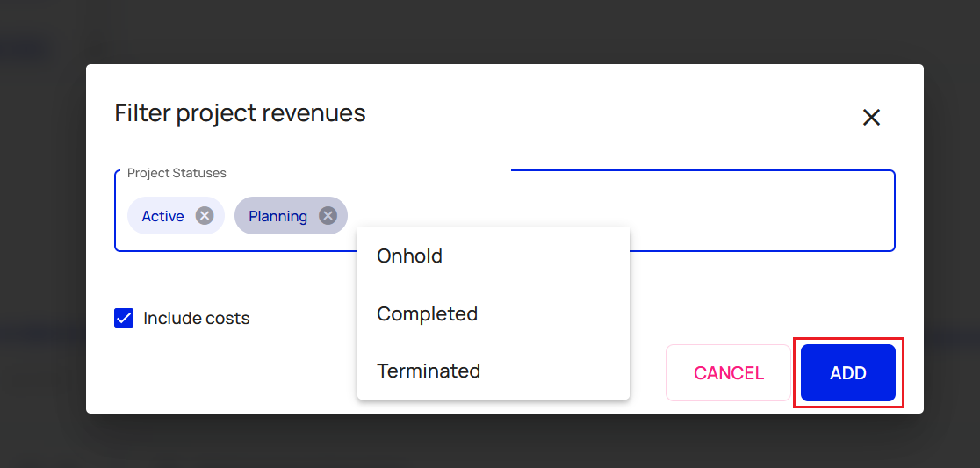Remove the Active status chip
The height and width of the screenshot is (468, 980).
coord(204,216)
